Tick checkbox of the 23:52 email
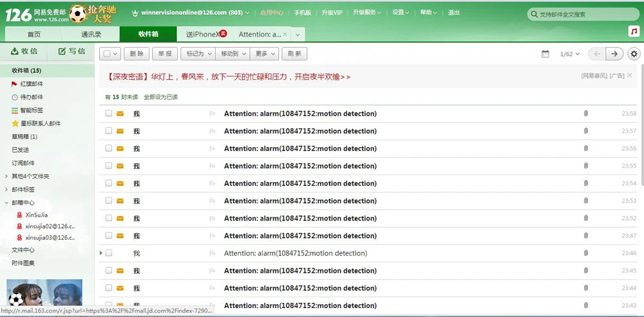Viewport: 644px width, 317px height. [x=108, y=218]
